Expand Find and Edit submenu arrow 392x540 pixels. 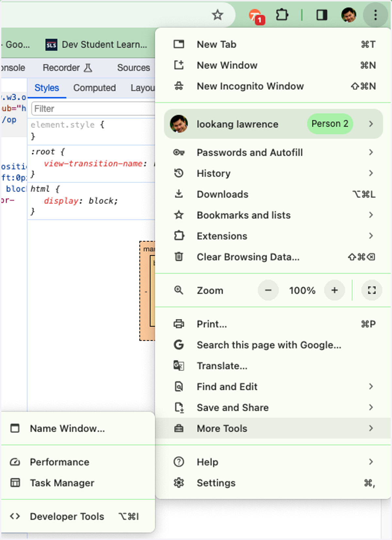[371, 387]
